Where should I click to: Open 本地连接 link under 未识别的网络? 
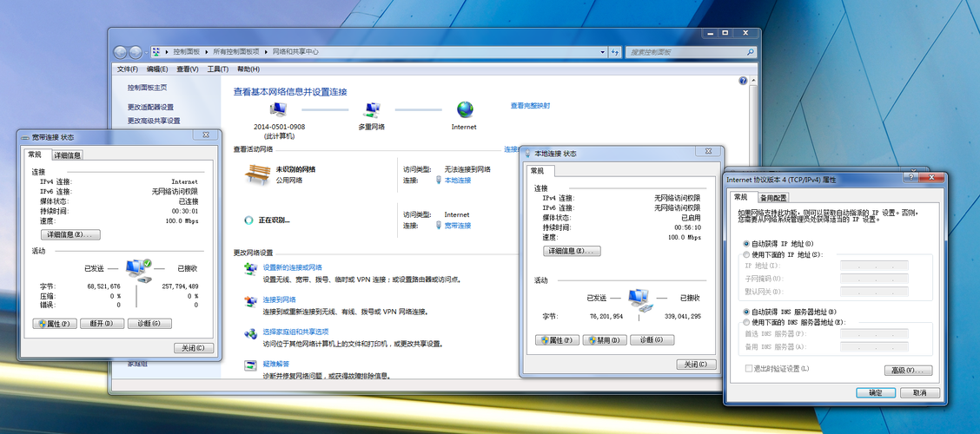[458, 181]
